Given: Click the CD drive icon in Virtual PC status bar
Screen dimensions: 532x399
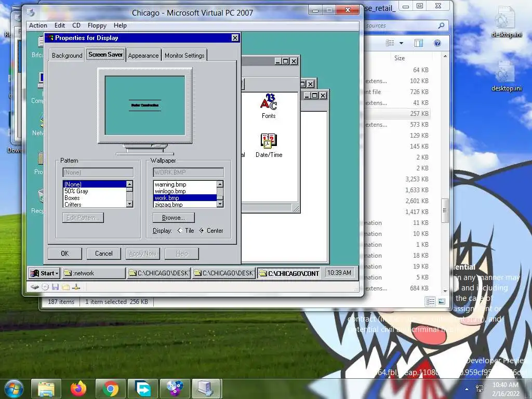Looking at the screenshot, I should (45, 287).
